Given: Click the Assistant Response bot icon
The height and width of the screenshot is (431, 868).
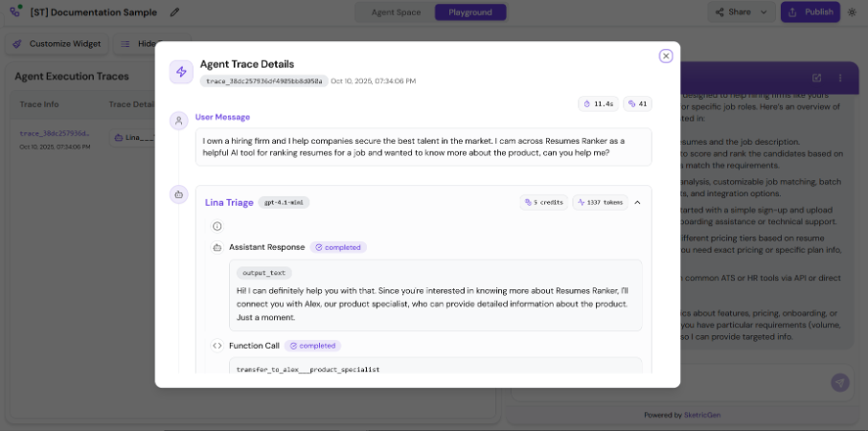Looking at the screenshot, I should pos(217,247).
